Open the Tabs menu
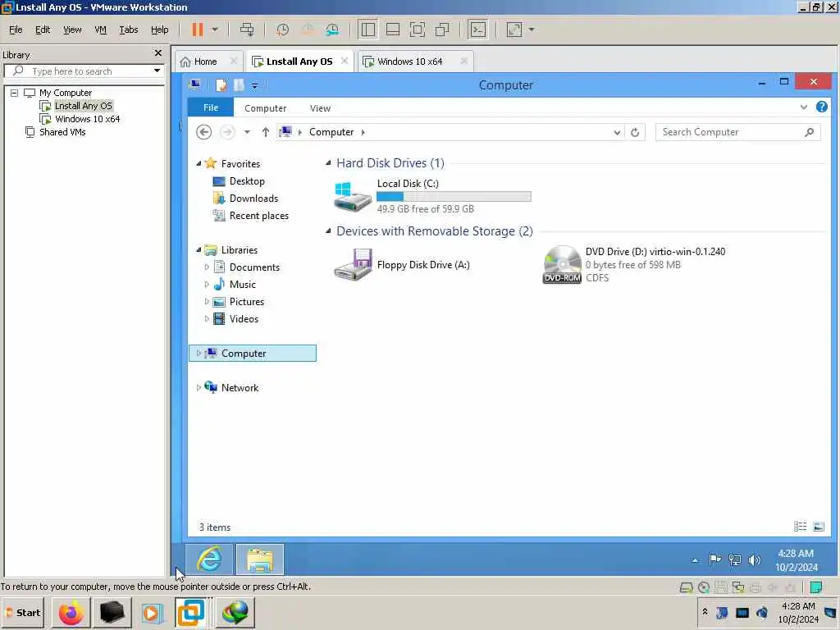Screen dimensions: 840x630 [x=129, y=30]
